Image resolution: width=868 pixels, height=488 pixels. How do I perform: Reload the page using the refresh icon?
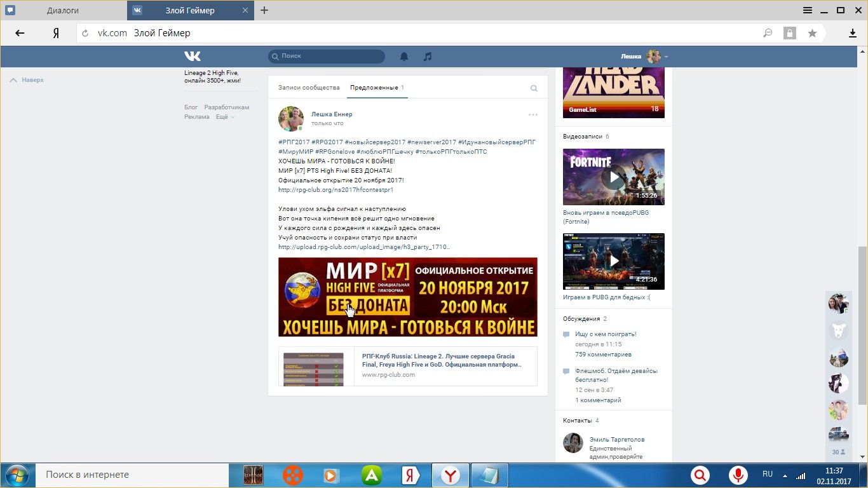point(85,33)
